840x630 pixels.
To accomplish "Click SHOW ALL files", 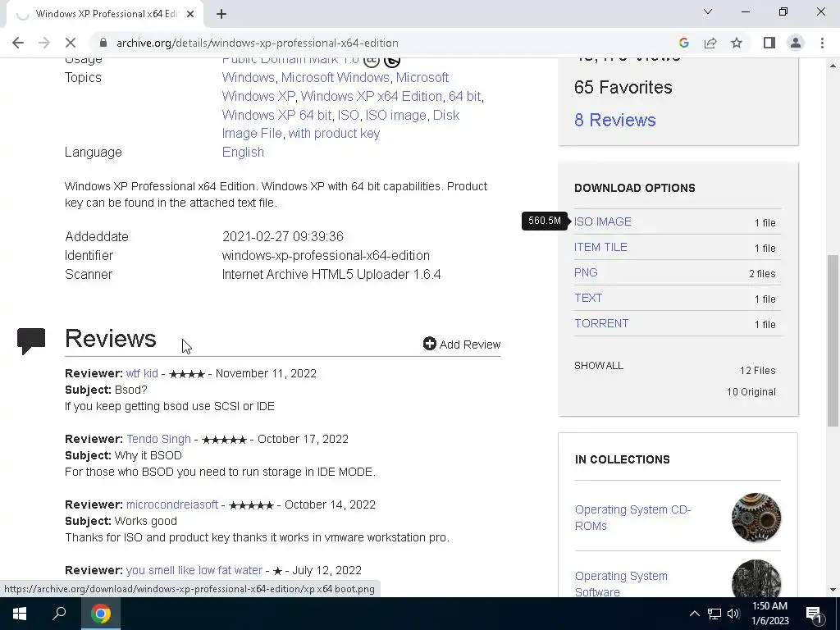I will [598, 366].
